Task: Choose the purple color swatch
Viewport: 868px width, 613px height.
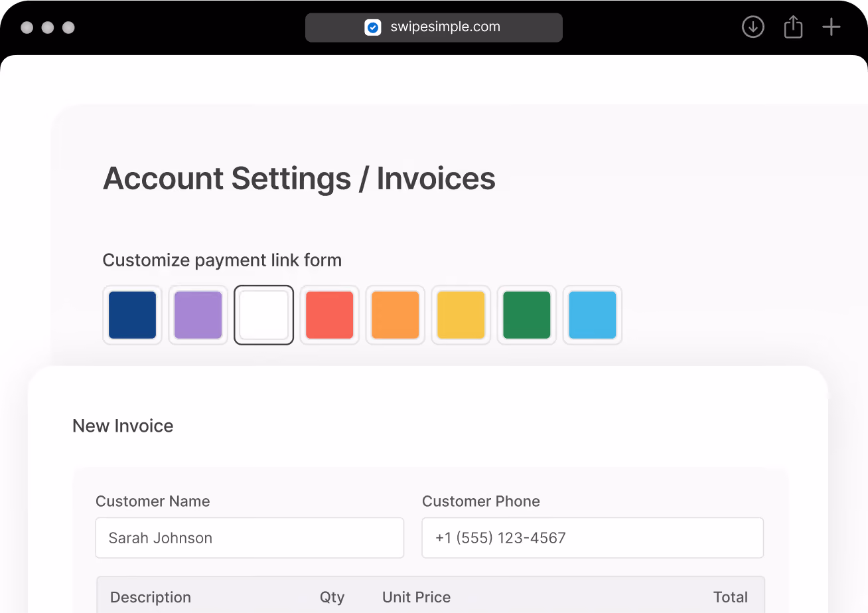Action: (x=198, y=315)
